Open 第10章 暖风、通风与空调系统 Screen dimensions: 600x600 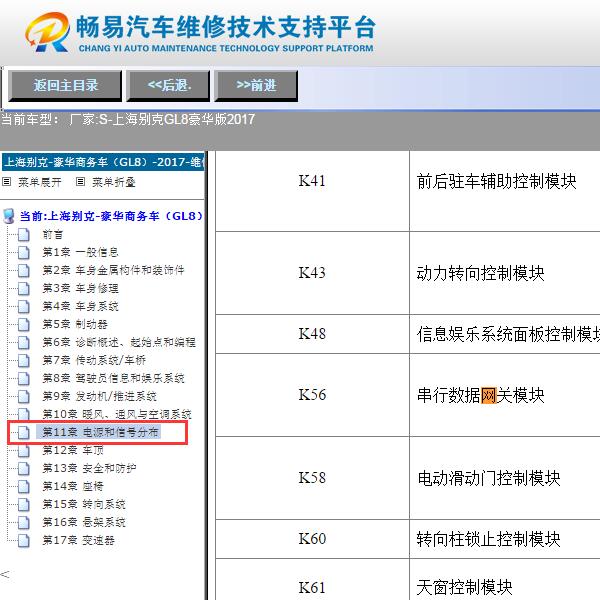[117, 414]
